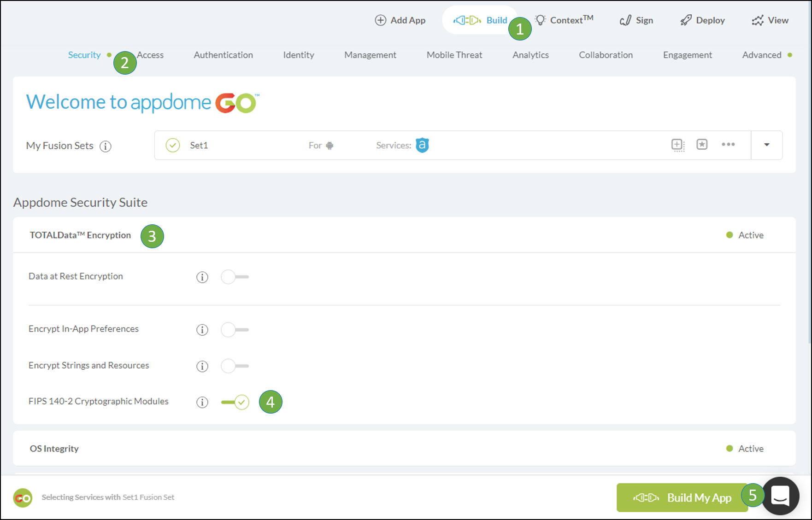812x520 pixels.
Task: Click the Appdome service shield icon
Action: [x=422, y=145]
